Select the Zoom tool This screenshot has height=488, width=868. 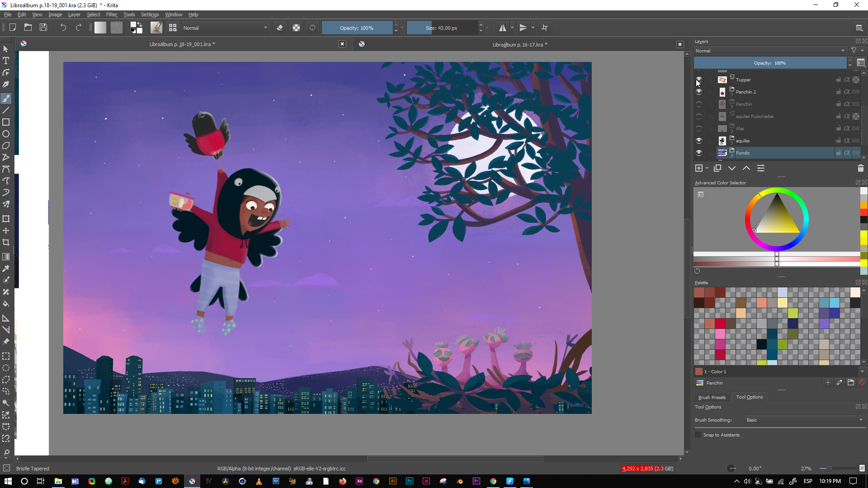pos(6,452)
